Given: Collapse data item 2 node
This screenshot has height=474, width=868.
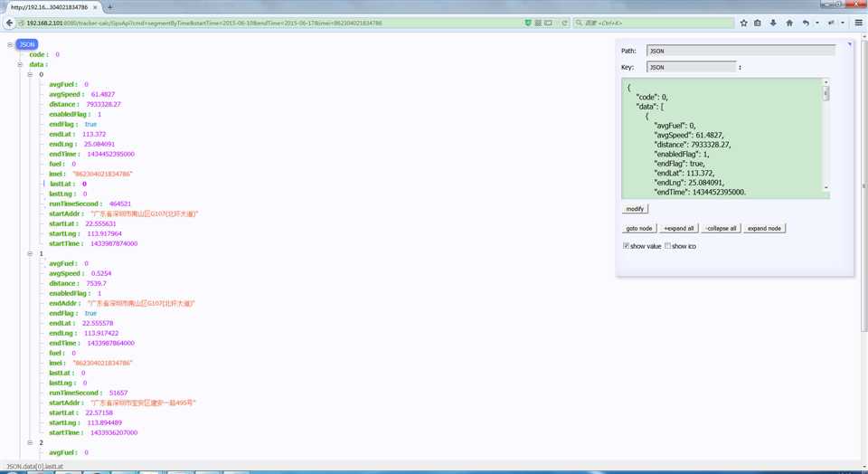Looking at the screenshot, I should pyautogui.click(x=30, y=442).
